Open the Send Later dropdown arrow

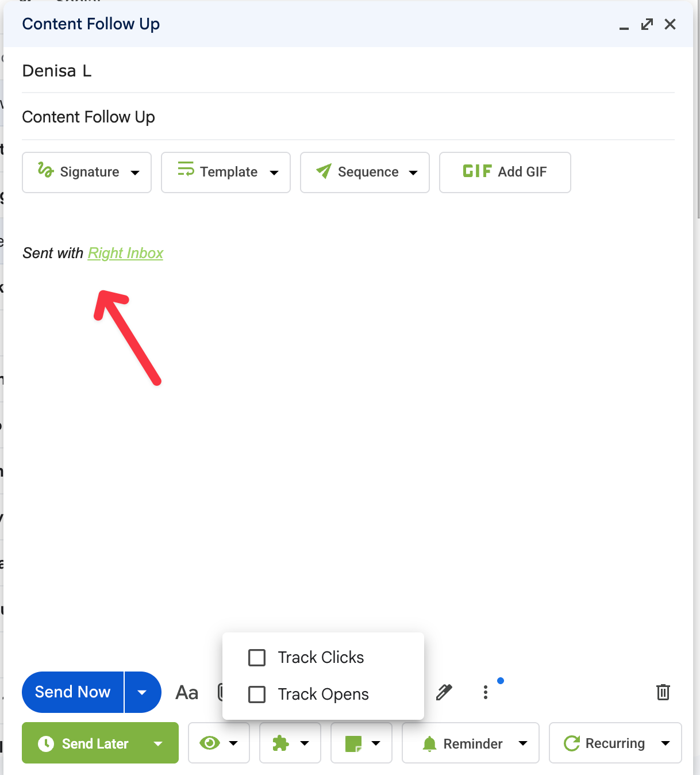(158, 743)
